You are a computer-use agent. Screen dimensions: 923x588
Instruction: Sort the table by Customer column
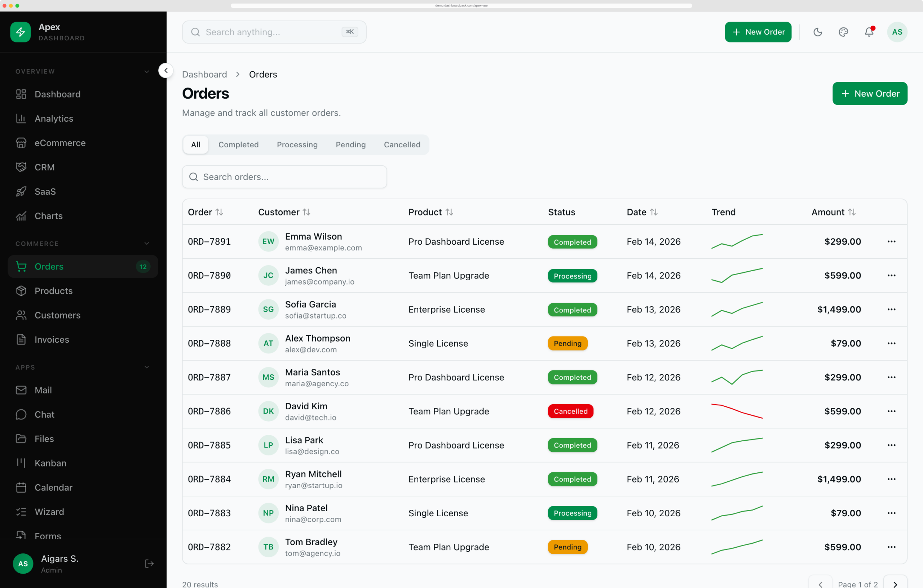pyautogui.click(x=284, y=212)
